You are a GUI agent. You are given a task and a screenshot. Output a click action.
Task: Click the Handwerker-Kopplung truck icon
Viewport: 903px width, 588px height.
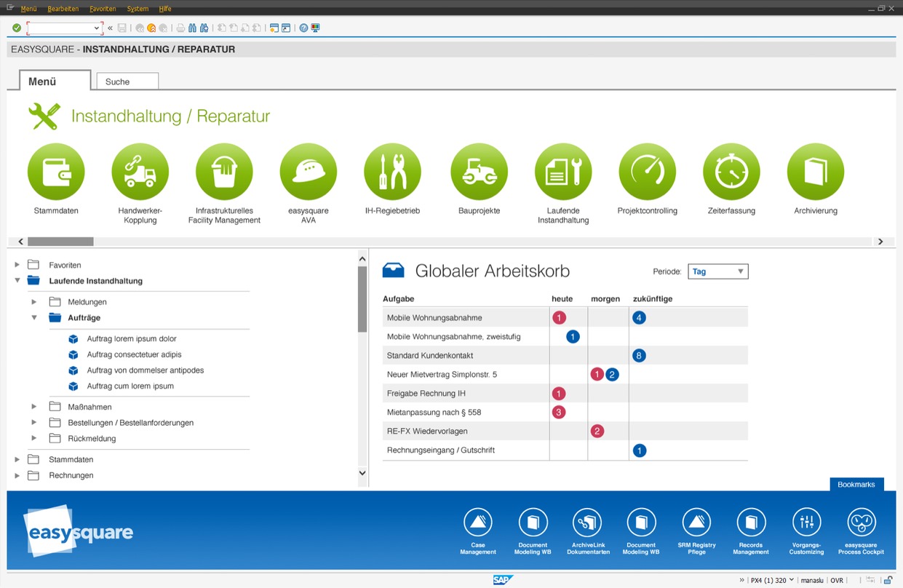coord(140,172)
